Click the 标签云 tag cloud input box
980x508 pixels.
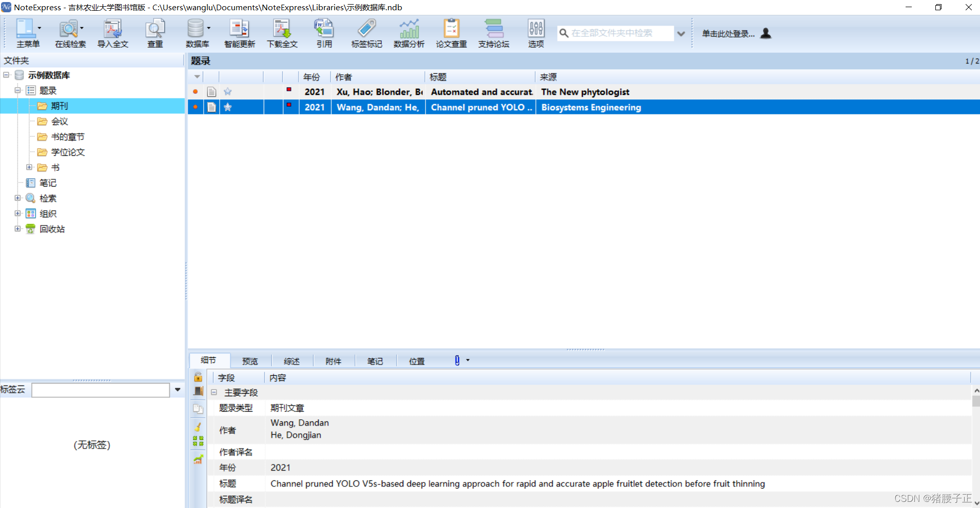[x=101, y=390]
